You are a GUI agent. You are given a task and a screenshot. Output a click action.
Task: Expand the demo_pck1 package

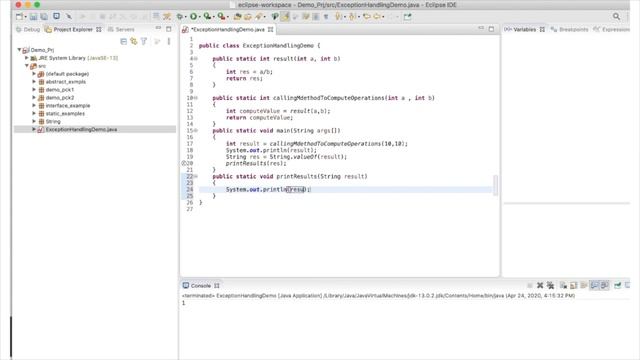click(34, 89)
